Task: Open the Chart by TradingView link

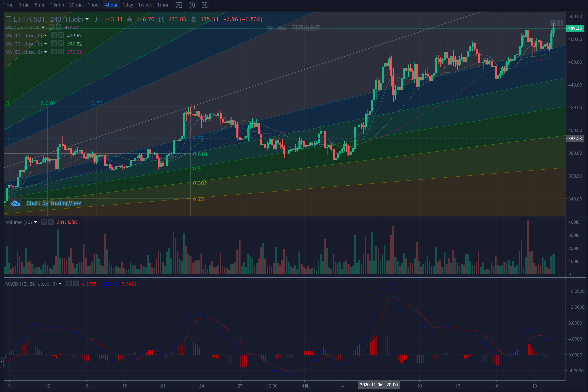Action: pyautogui.click(x=54, y=203)
